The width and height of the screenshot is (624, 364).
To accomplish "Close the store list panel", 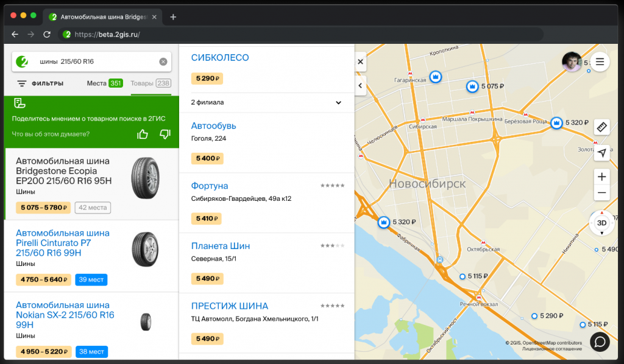I will tap(360, 61).
